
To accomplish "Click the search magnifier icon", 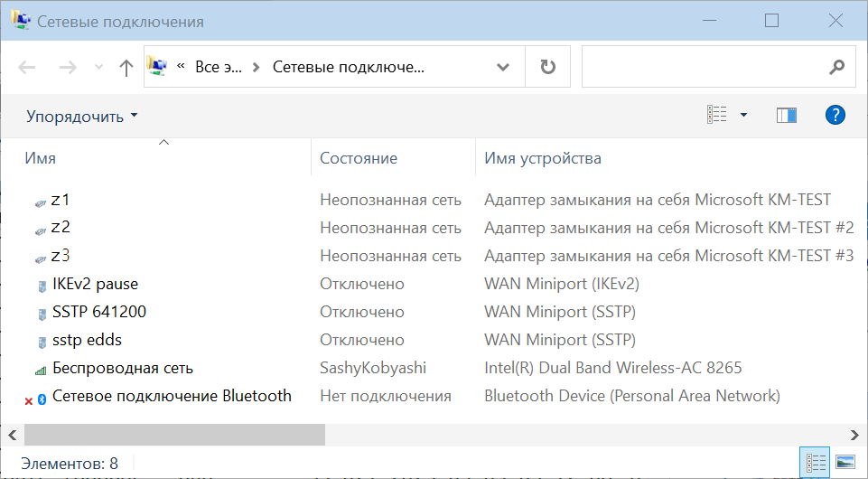I will (837, 67).
